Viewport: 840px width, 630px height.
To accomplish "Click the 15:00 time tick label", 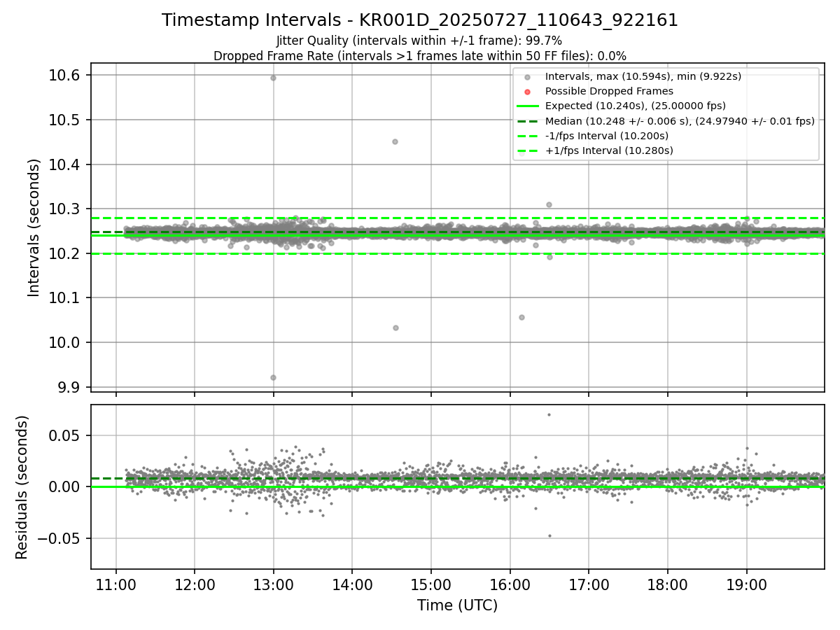I will pos(430,584).
